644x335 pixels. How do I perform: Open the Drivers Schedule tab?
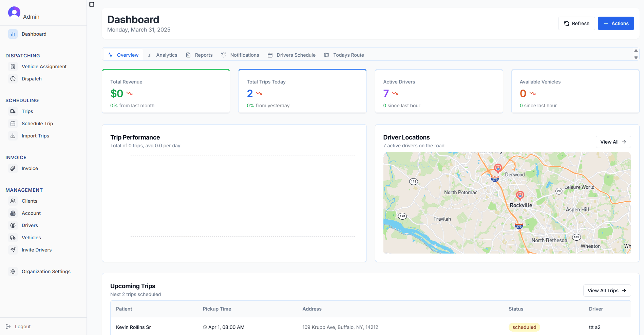(296, 55)
